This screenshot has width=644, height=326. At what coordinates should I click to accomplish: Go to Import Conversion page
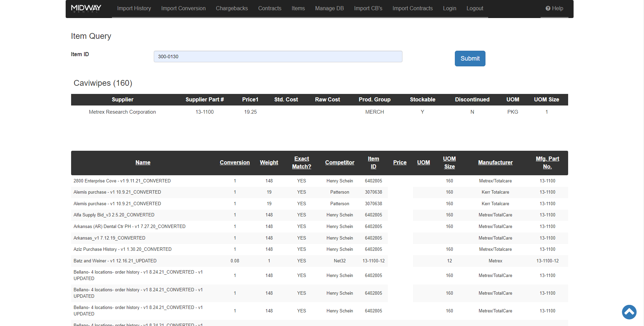pos(183,9)
